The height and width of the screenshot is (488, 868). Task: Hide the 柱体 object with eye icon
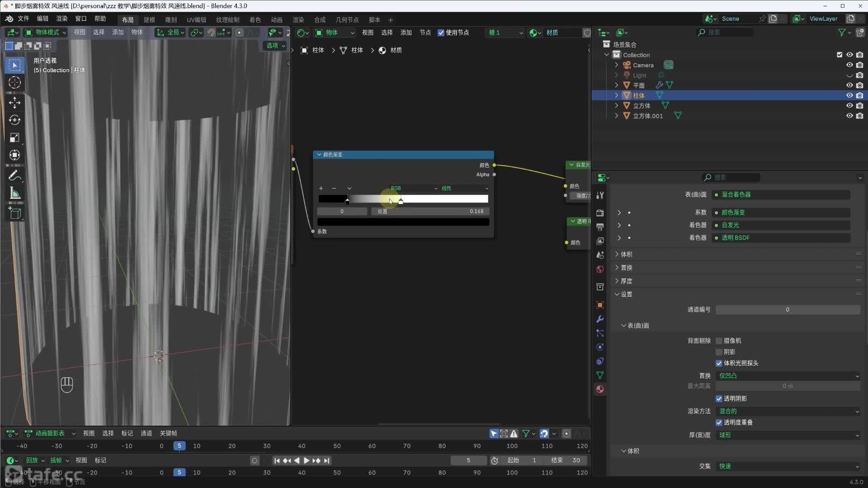click(x=849, y=95)
